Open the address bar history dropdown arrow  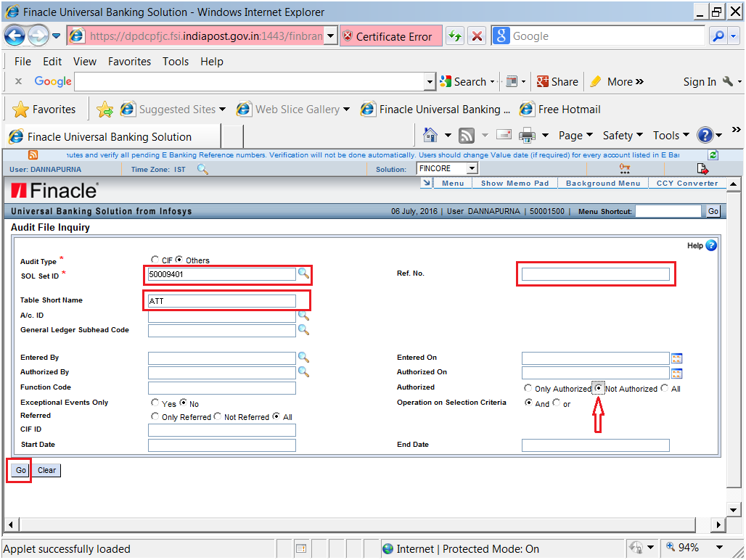point(330,36)
